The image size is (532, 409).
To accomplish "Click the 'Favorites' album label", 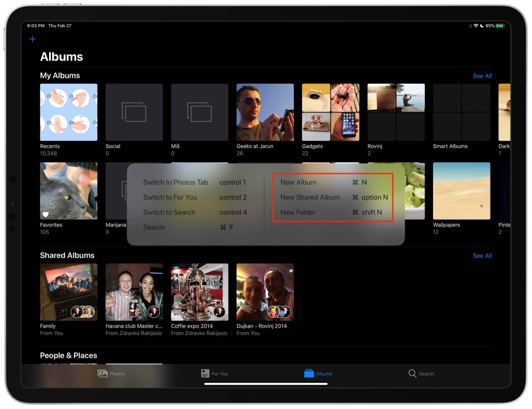I will coord(51,225).
